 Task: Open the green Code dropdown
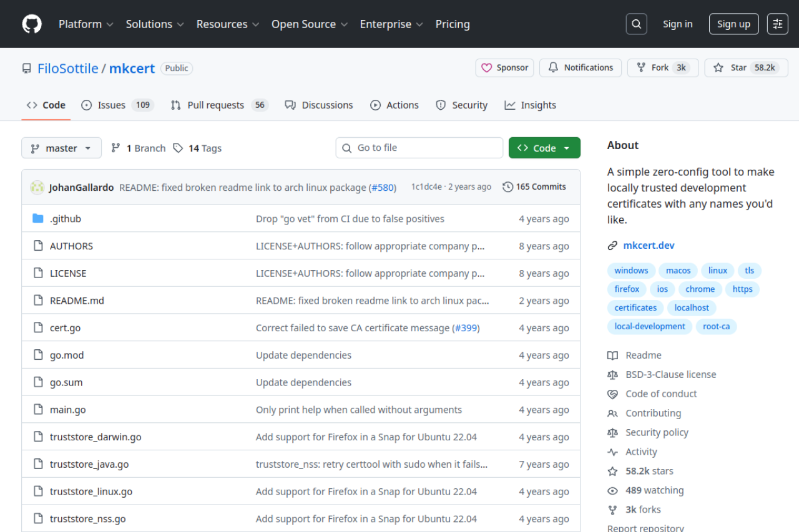(x=544, y=148)
